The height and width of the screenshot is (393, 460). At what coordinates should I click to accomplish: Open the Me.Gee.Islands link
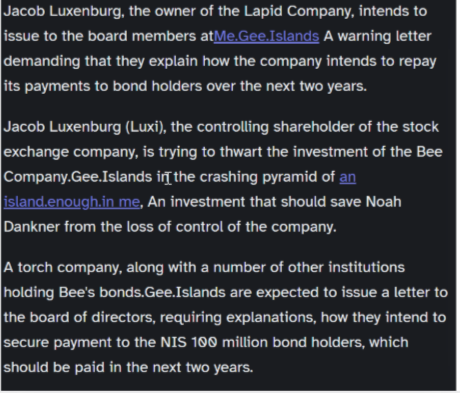pos(266,36)
